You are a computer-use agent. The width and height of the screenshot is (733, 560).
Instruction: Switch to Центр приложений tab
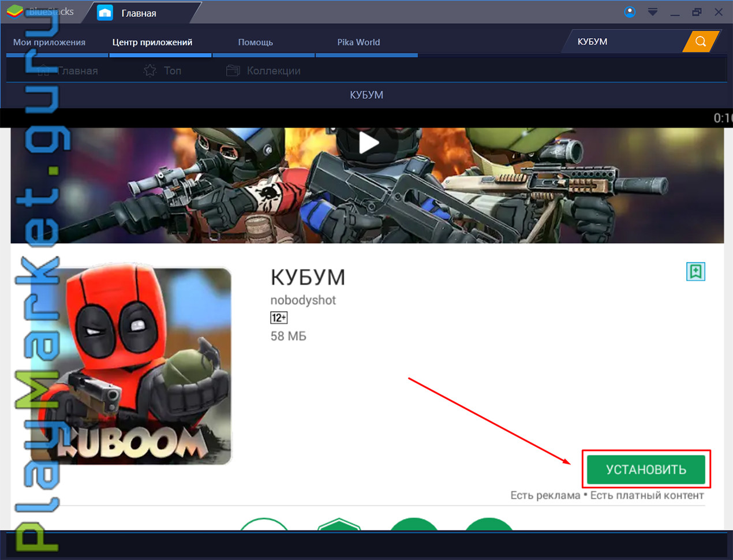pos(152,42)
